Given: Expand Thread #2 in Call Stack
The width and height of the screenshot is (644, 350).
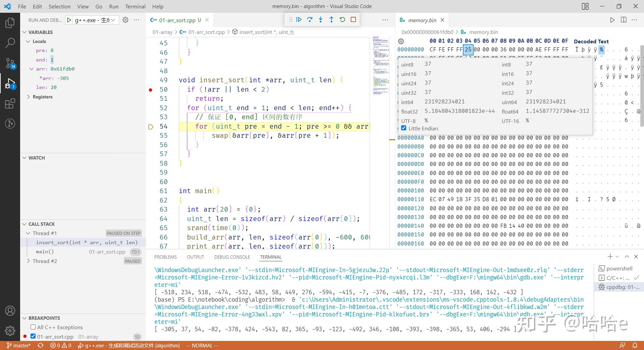Looking at the screenshot, I should pos(29,261).
